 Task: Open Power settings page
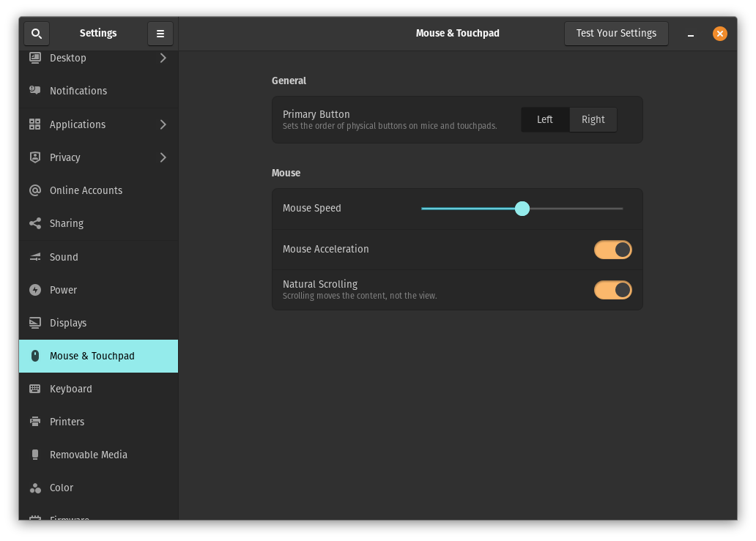tap(98, 289)
